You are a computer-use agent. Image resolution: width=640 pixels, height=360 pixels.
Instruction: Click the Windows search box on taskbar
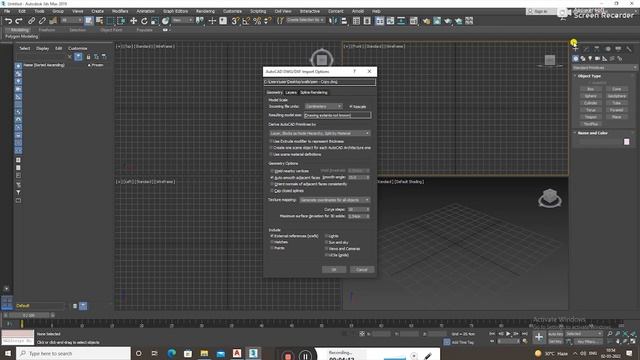coord(73,353)
